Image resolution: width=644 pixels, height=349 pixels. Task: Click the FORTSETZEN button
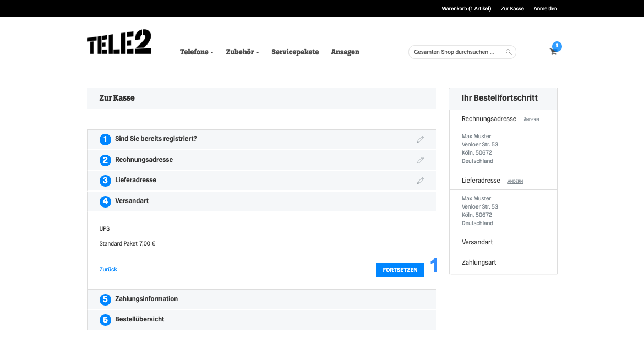(400, 270)
